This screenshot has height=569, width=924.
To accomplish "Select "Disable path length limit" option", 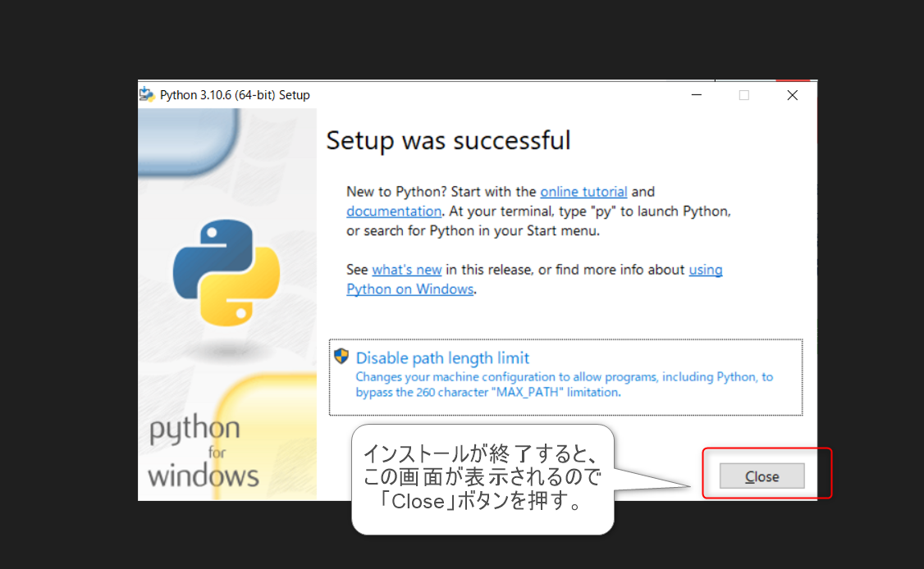I will point(442,357).
